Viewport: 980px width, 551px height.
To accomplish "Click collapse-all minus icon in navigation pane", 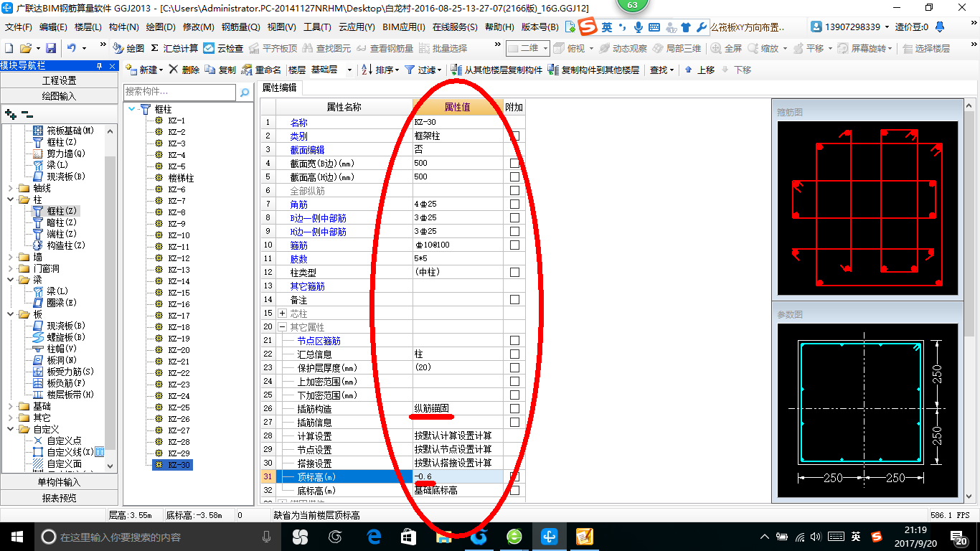I will click(x=27, y=114).
